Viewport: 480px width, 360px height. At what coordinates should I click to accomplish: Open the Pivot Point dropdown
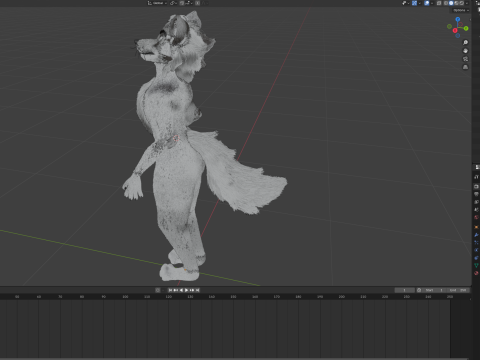174,3
